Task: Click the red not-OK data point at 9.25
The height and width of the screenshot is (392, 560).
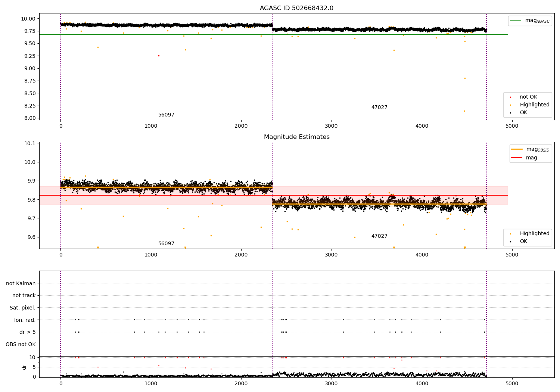Action: pyautogui.click(x=159, y=56)
